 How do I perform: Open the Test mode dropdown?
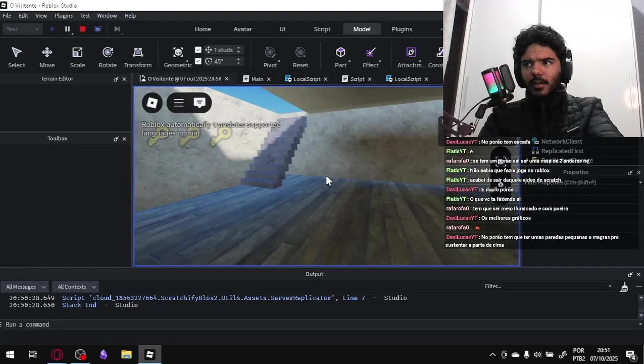(x=22, y=29)
